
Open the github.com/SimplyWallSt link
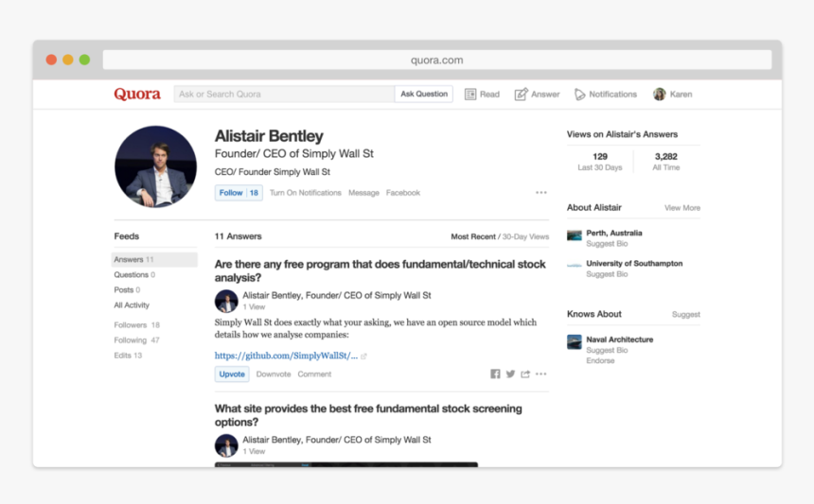286,356
